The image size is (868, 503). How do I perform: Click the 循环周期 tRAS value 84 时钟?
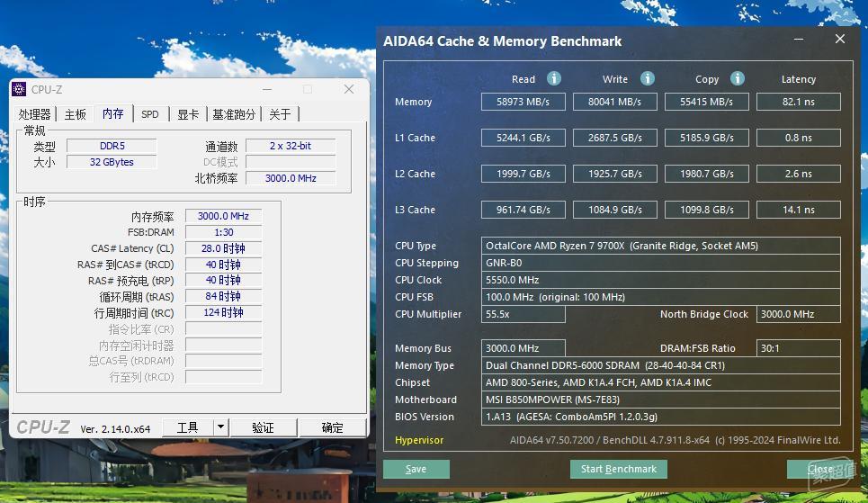[224, 296]
